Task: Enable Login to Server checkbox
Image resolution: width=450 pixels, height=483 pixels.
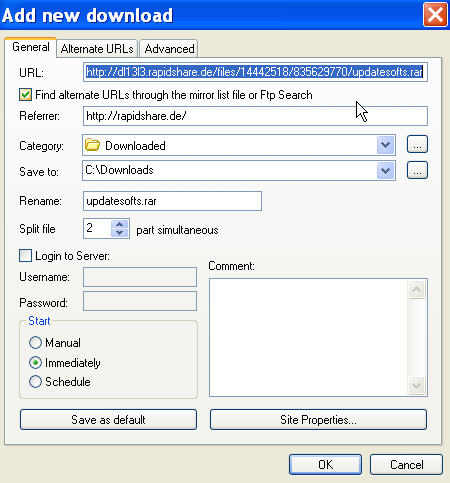Action: [25, 256]
